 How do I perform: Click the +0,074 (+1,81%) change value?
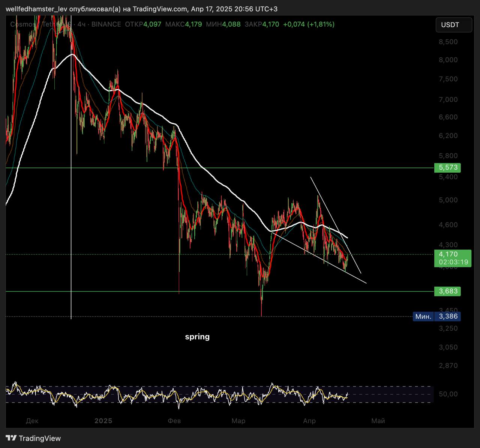click(x=309, y=24)
